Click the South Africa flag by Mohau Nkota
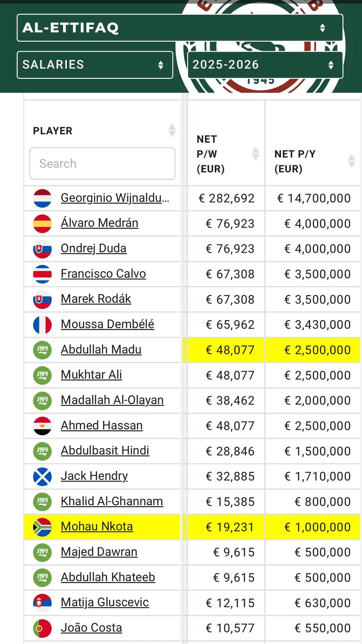Viewport: 362px width, 644px height. tap(42, 527)
